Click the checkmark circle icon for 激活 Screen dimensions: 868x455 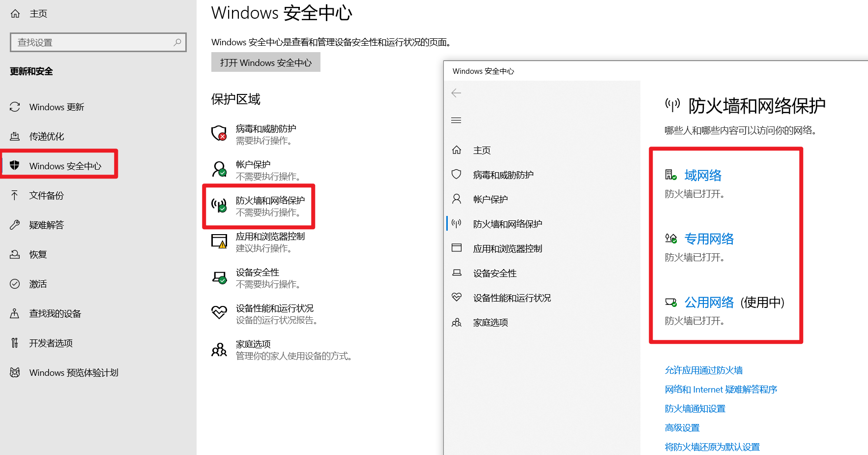15,284
